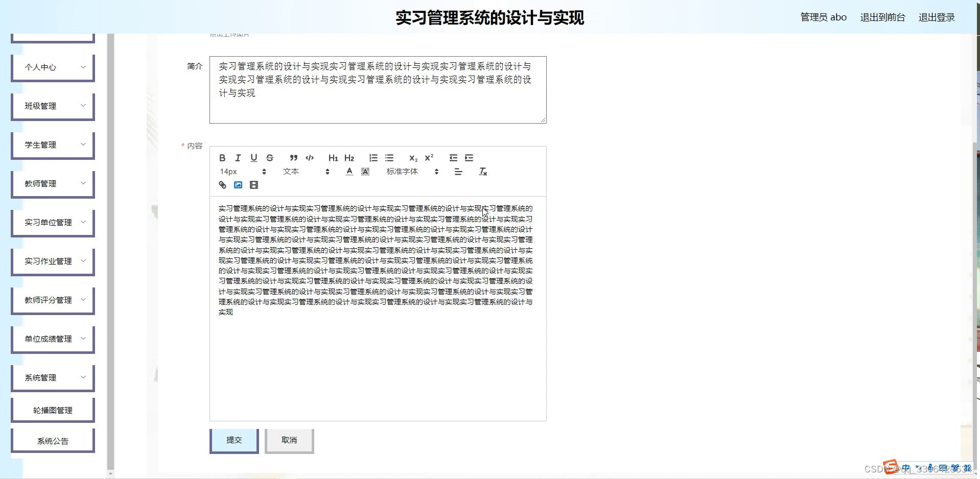Image resolution: width=980 pixels, height=479 pixels.
Task: Click inside the 简介 textarea
Action: click(x=378, y=90)
